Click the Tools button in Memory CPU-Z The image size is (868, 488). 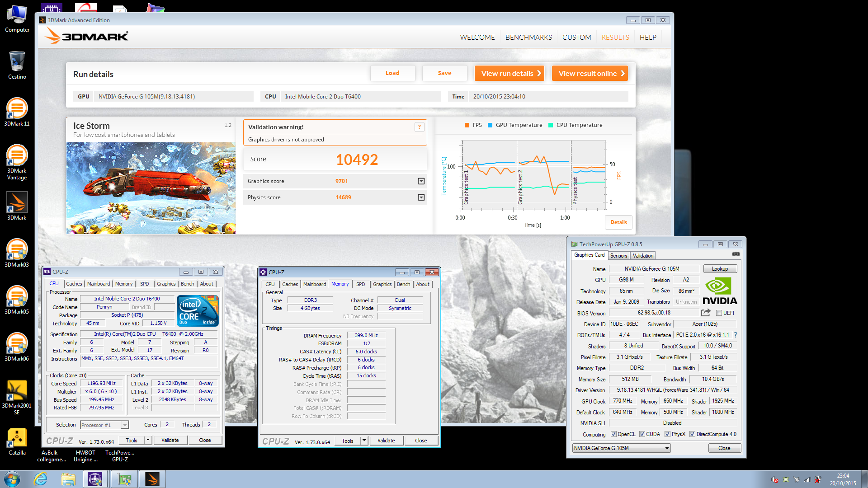(348, 441)
